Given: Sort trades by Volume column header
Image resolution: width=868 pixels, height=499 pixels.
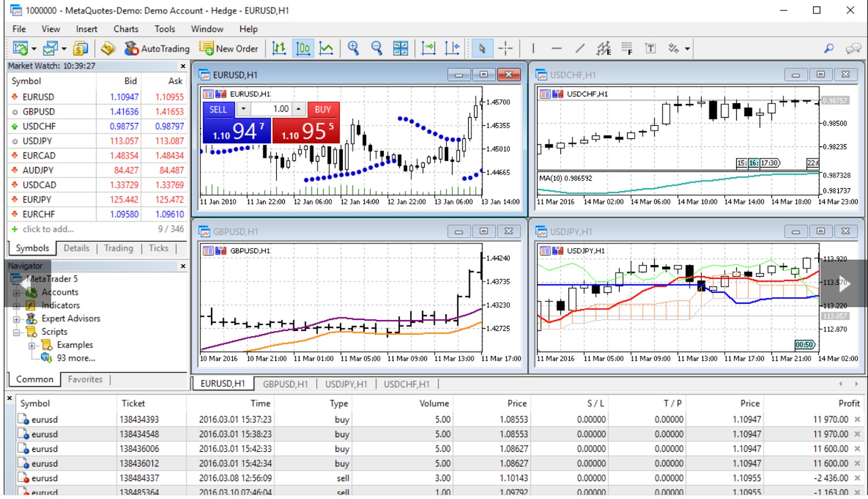Looking at the screenshot, I should (434, 404).
